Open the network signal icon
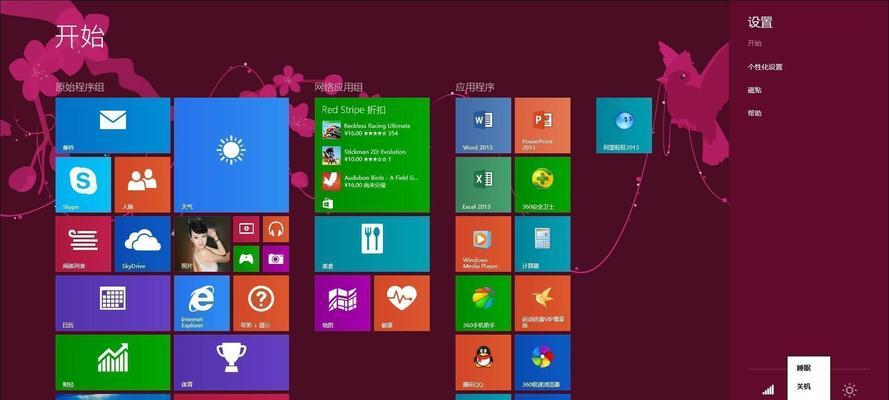The height and width of the screenshot is (400, 889). [768, 389]
